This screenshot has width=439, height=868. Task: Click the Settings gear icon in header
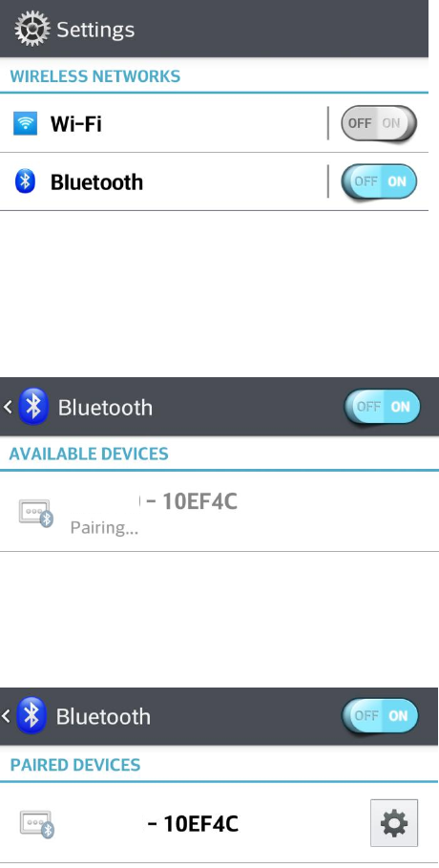[31, 29]
